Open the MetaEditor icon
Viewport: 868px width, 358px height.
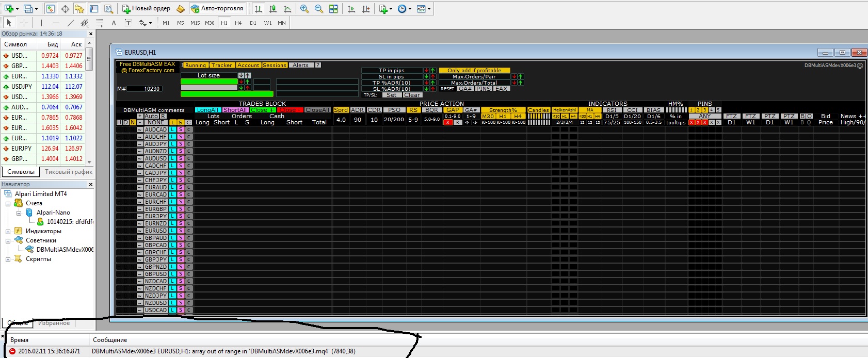pyautogui.click(x=180, y=8)
